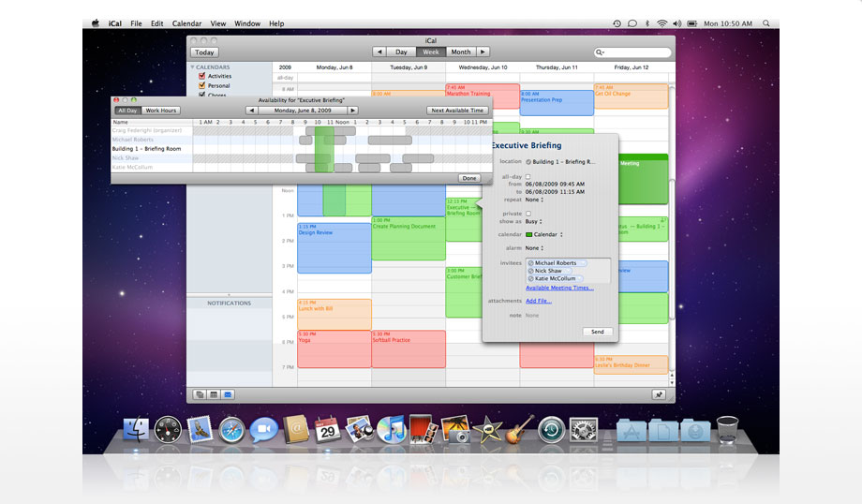Open iTunes from the Dock
The width and height of the screenshot is (862, 504).
tap(391, 429)
